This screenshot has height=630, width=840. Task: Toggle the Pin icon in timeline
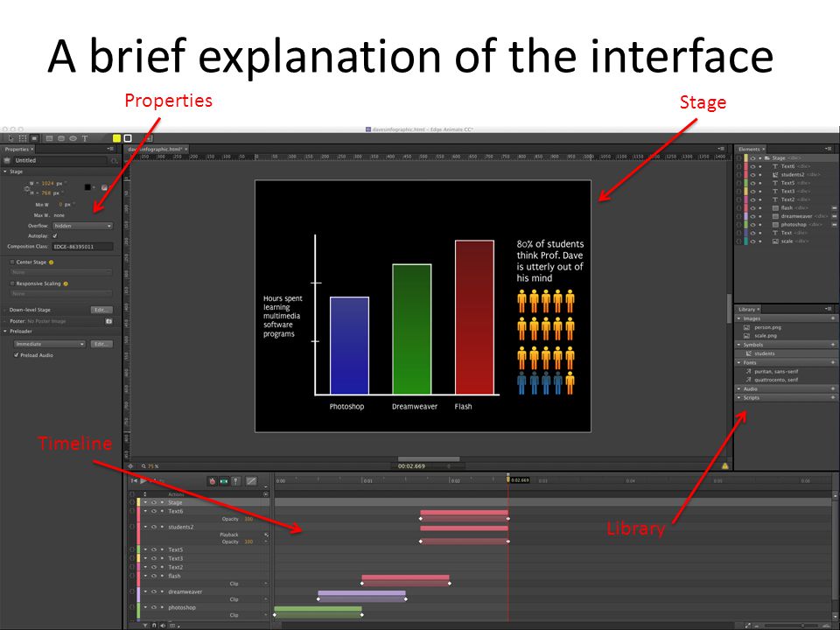tap(235, 481)
